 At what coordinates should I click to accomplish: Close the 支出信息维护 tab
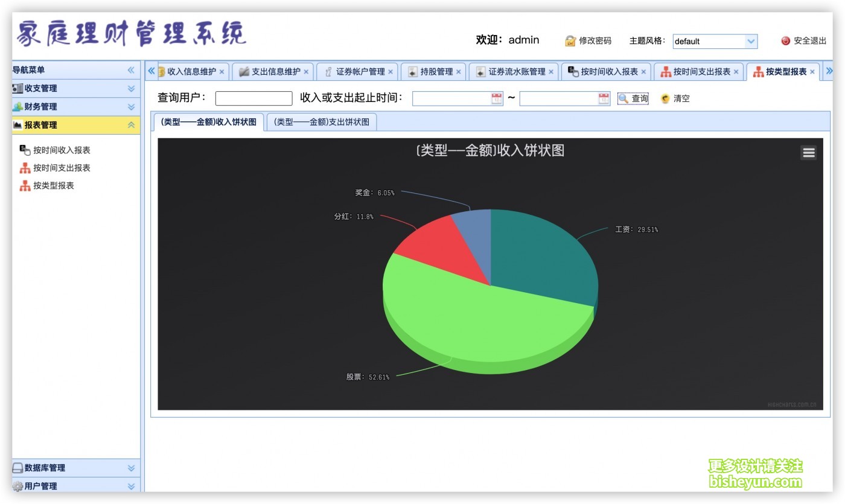tap(306, 72)
